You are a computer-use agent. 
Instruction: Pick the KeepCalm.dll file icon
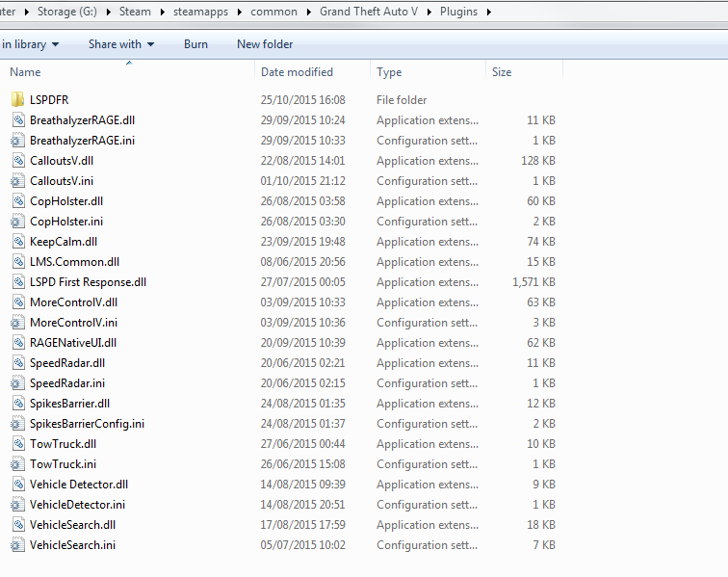(x=17, y=241)
